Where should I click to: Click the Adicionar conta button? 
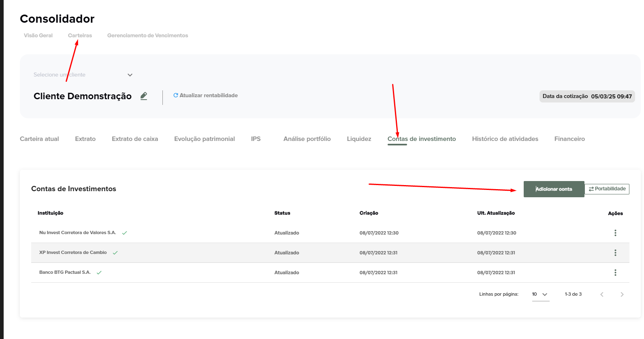tap(554, 189)
